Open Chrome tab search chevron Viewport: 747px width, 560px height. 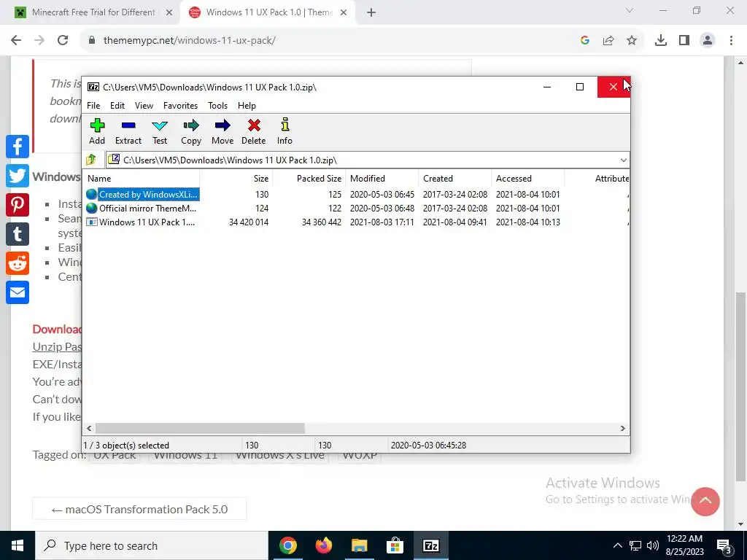[630, 10]
